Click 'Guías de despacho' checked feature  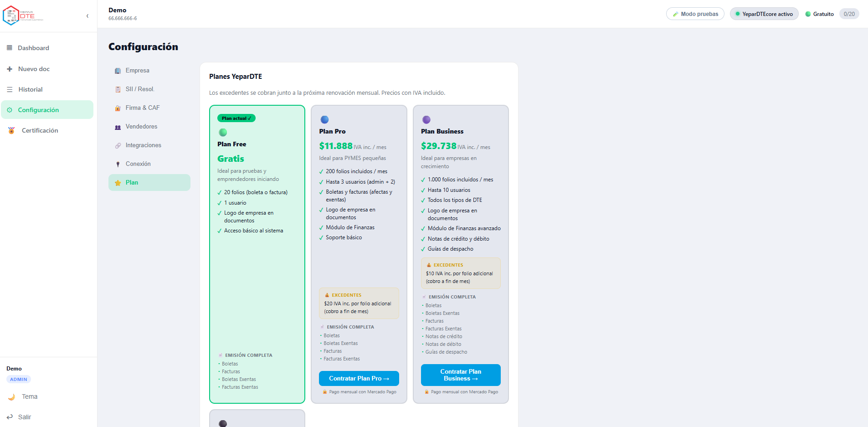[451, 249]
